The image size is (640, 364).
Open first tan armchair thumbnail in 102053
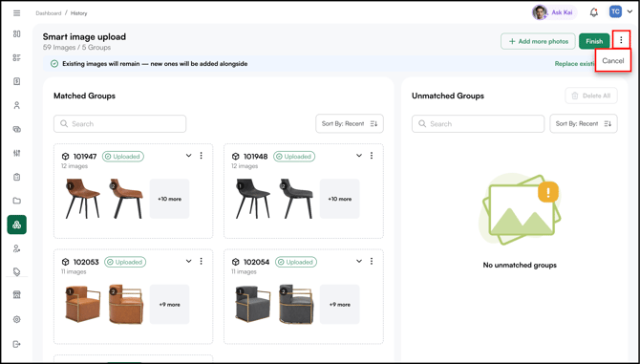(83, 305)
